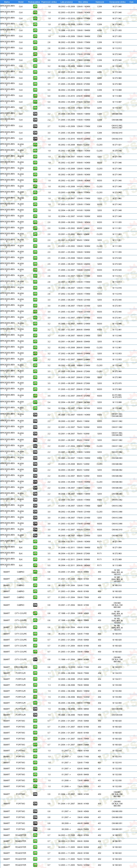The image size is (137, 868).
Task: Click the petrol icon for CITY-COUPE 37kW / 50KM
Action: (35, 640)
